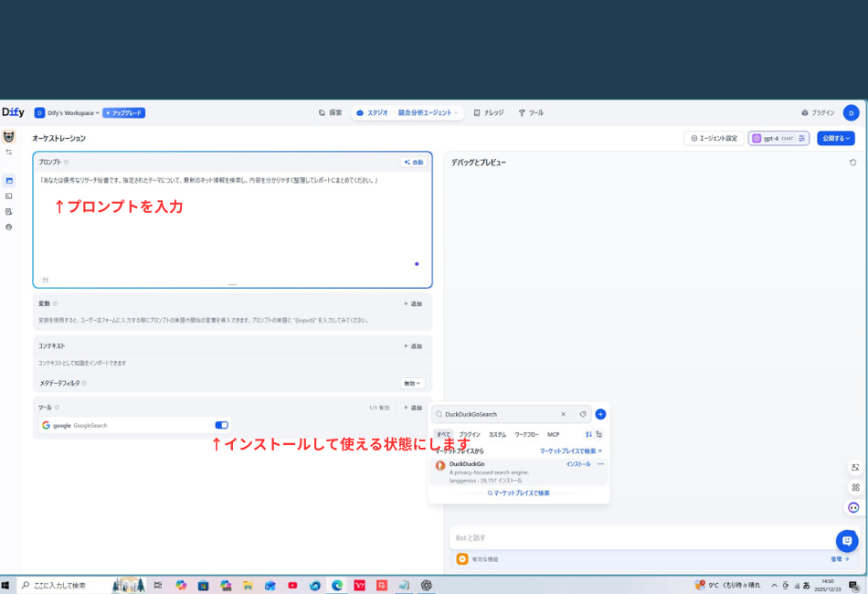Open the chatbot bubble in bottom right corner
This screenshot has height=594, width=868.
(x=847, y=540)
